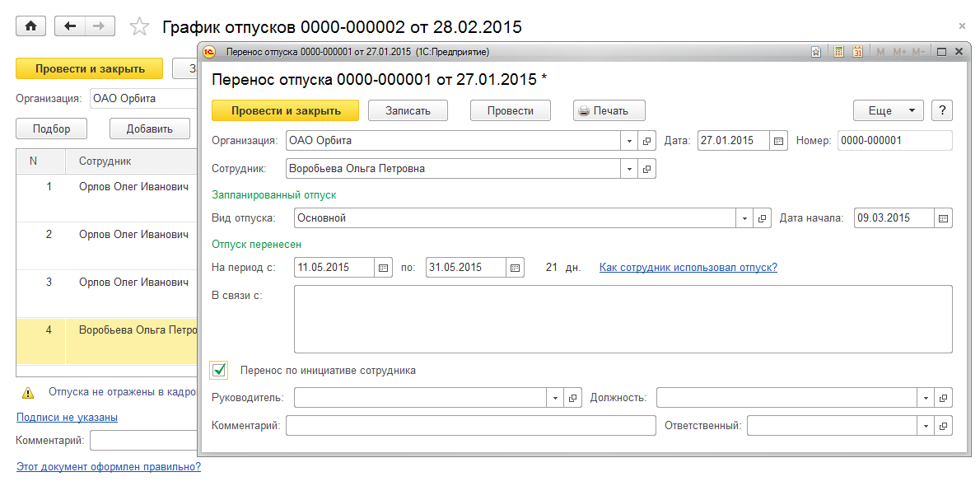Open the calculator in the dialog title bar
Image resolution: width=980 pixels, height=486 pixels.
[x=838, y=52]
